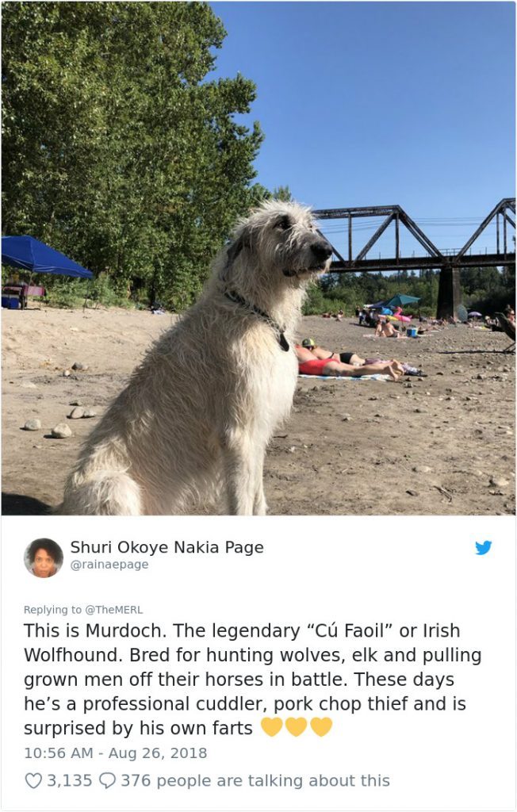Image resolution: width=517 pixels, height=812 pixels.
Task: Click the blue Twitter bird logo
Action: pyautogui.click(x=483, y=547)
